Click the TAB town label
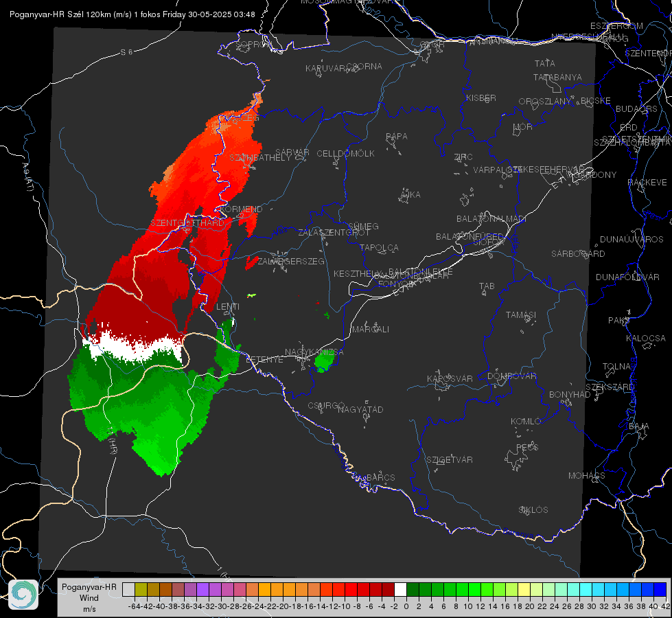The width and height of the screenshot is (672, 618). [487, 286]
